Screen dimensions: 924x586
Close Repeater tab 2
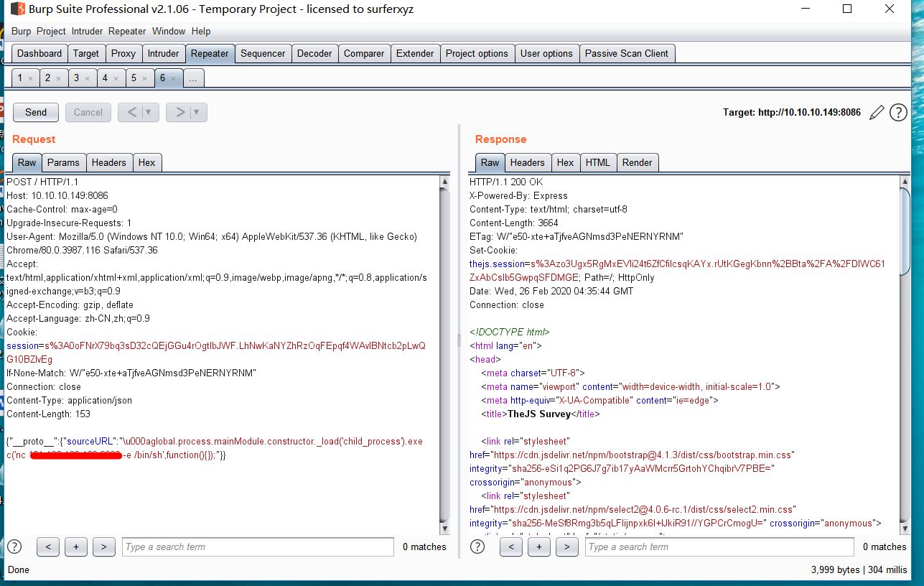(58, 78)
